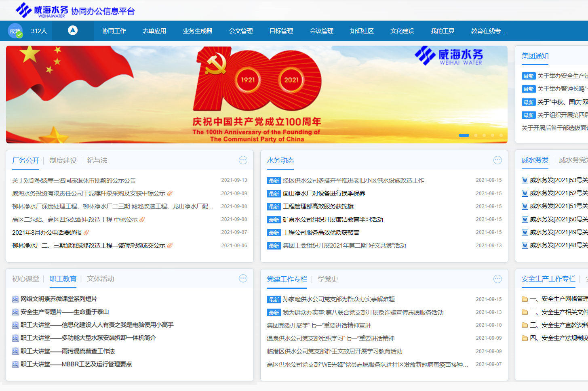Screen dimensions: 588x391
Task: Click the 100th anniversary banner image
Action: [257, 95]
